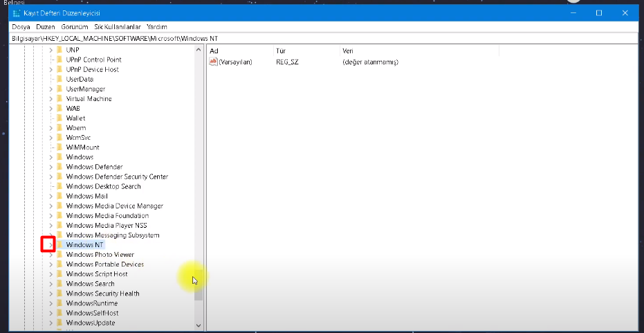Viewport: 644px width, 333px height.
Task: Click the folder icon of Windows Photo Viewer
Action: [x=59, y=255]
